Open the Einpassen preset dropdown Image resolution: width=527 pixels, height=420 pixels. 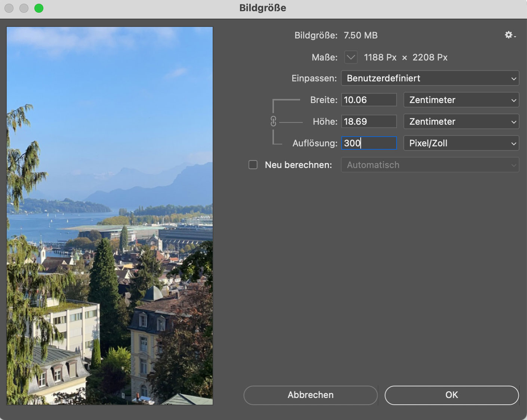430,78
